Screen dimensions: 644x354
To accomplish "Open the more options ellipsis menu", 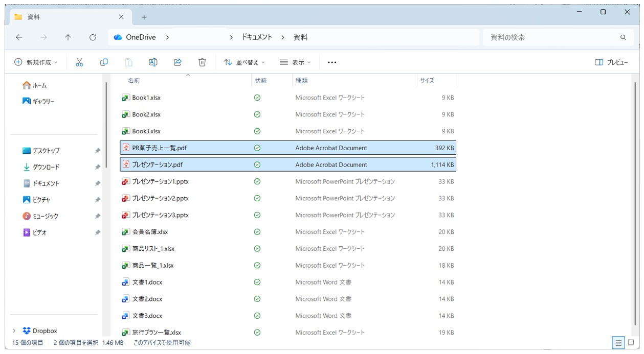I will [332, 62].
